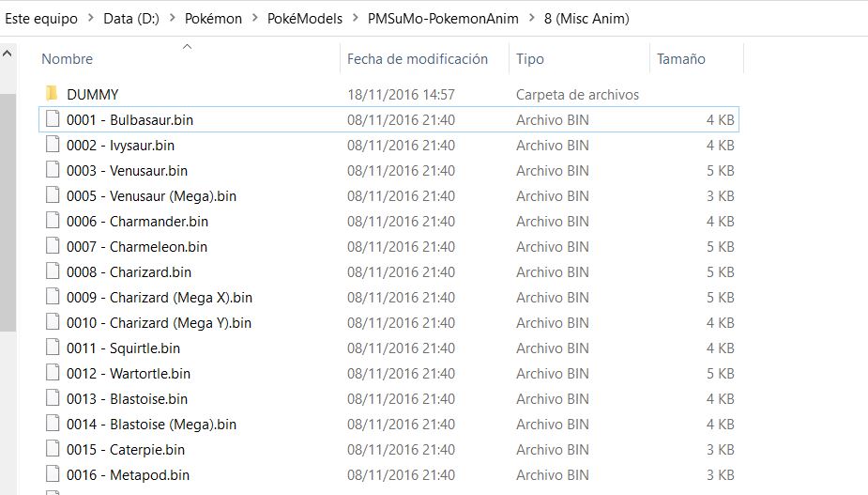
Task: Click the navigation pane scrollbar up arrow
Action: (8, 54)
